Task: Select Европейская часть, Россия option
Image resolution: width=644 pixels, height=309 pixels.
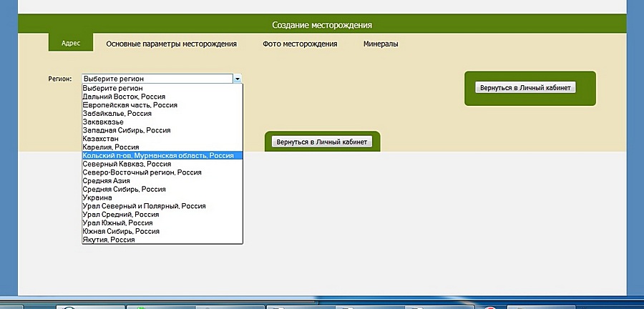Action: [x=162, y=105]
